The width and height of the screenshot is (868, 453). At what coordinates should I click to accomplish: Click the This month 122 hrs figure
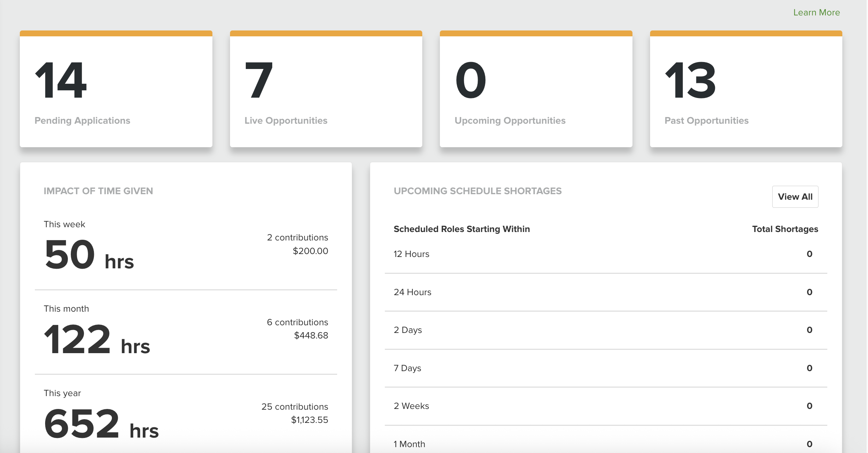tap(97, 340)
